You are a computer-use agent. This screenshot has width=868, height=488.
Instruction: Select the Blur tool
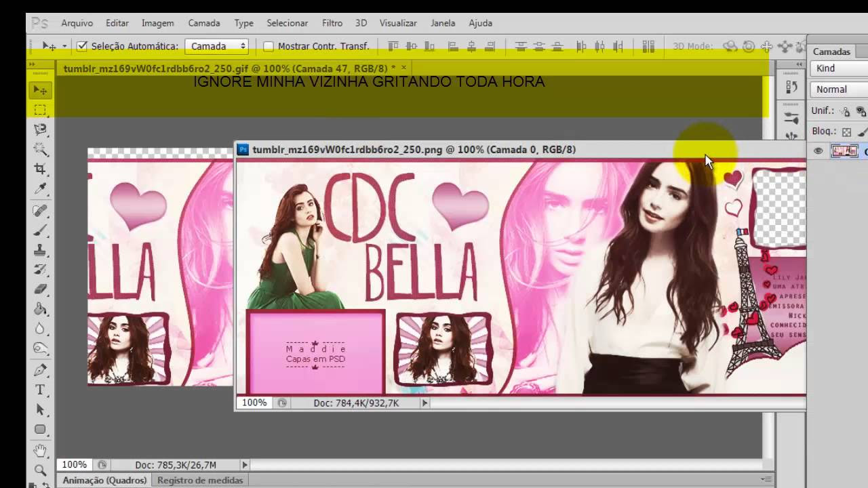click(40, 329)
